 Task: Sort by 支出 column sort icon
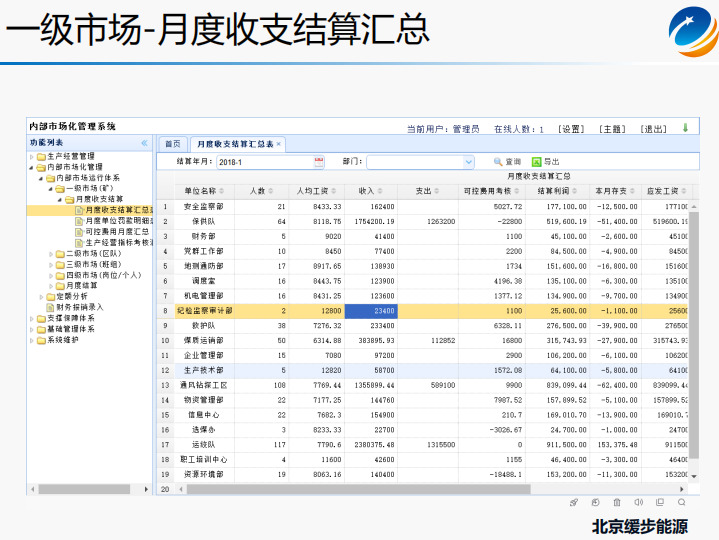point(437,191)
